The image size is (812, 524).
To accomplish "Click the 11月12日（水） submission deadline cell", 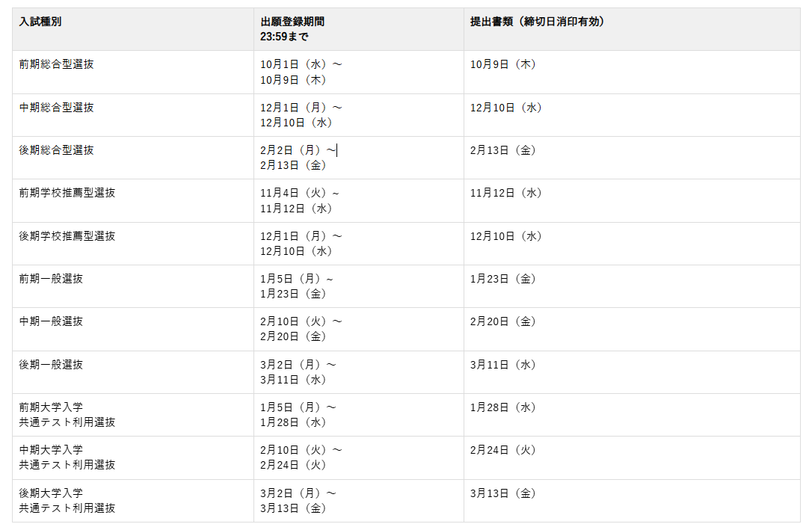I will [506, 193].
